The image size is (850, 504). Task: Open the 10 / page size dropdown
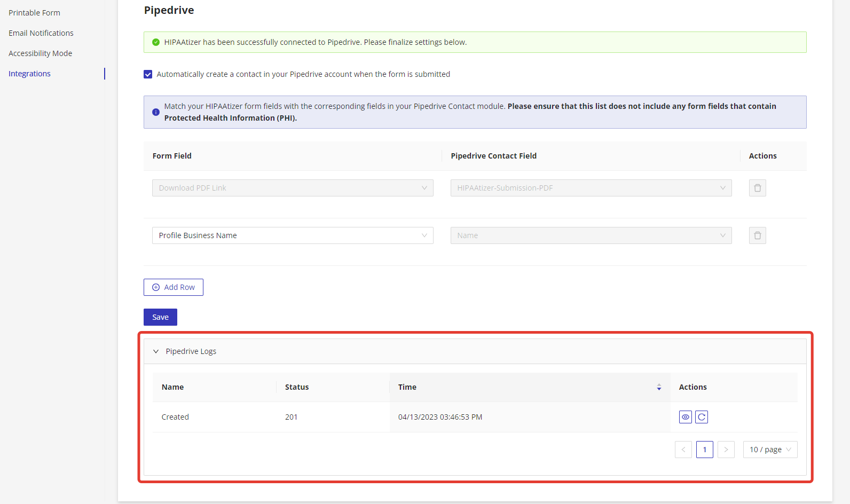[770, 450]
